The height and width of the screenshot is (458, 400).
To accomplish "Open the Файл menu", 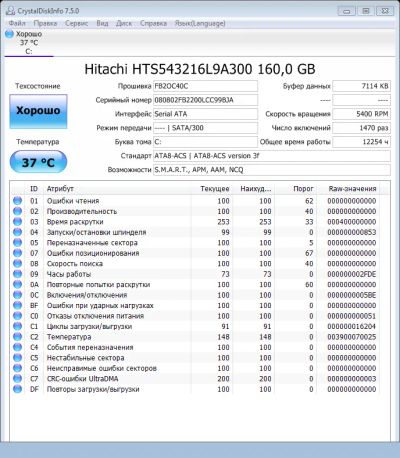I will 17,23.
